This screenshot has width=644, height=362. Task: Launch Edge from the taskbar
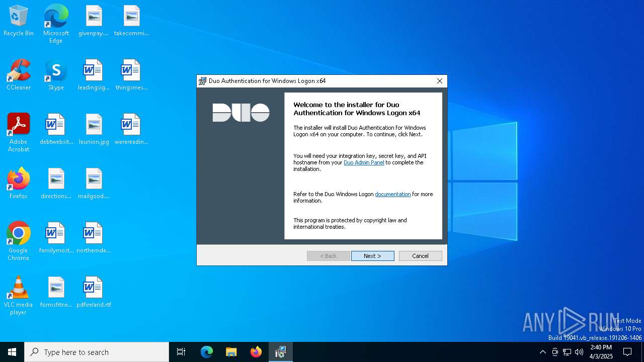click(207, 352)
